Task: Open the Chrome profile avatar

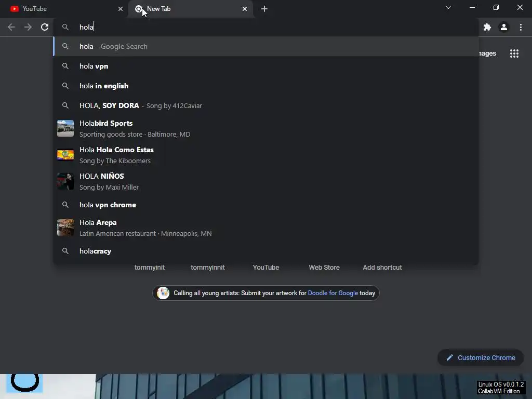Action: click(504, 27)
